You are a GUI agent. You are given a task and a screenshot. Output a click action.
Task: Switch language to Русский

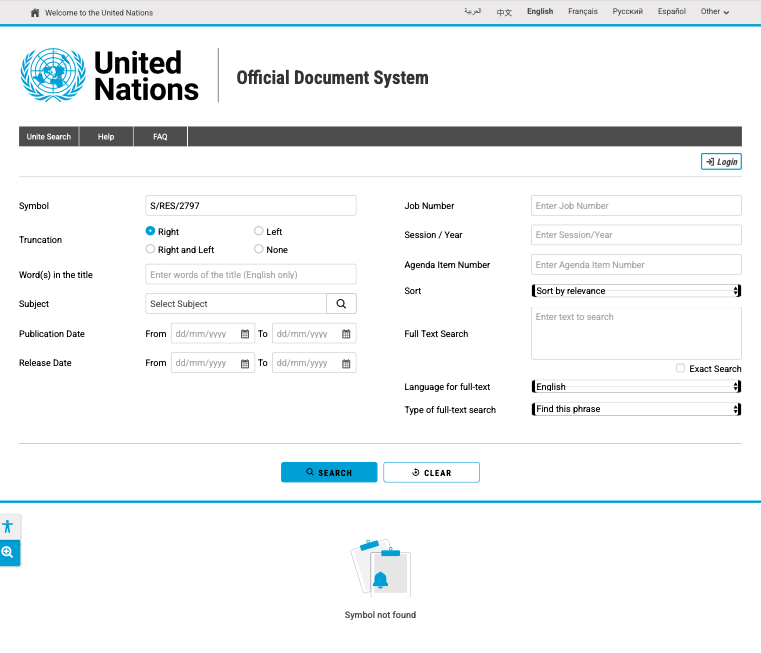coord(627,12)
